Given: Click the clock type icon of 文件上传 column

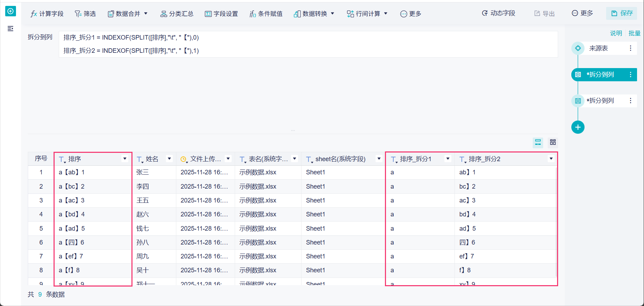Looking at the screenshot, I should 184,159.
